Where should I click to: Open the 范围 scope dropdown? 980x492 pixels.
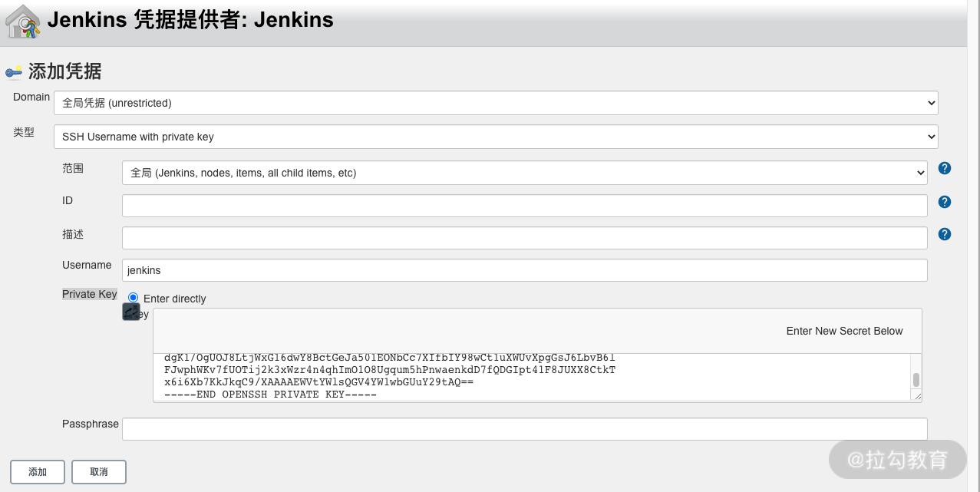click(x=525, y=173)
